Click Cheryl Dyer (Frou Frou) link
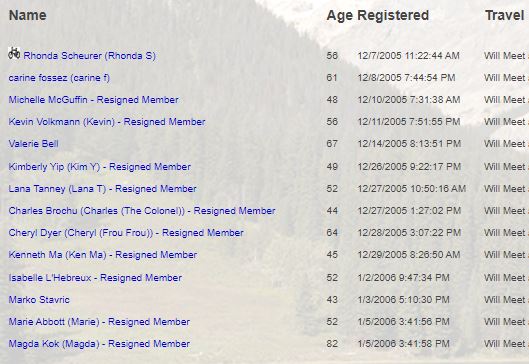Image resolution: width=529 pixels, height=364 pixels. [126, 233]
